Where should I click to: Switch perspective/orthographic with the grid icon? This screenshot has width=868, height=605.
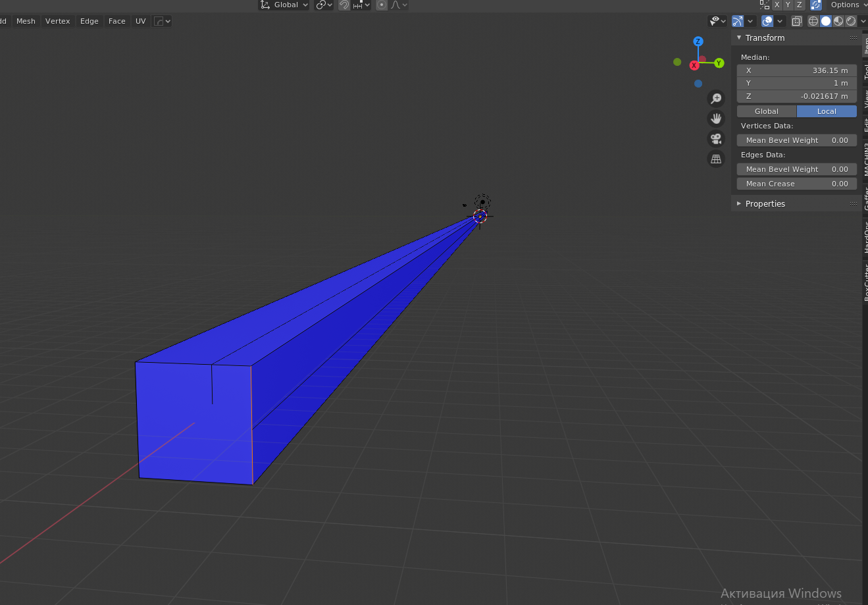click(x=716, y=159)
